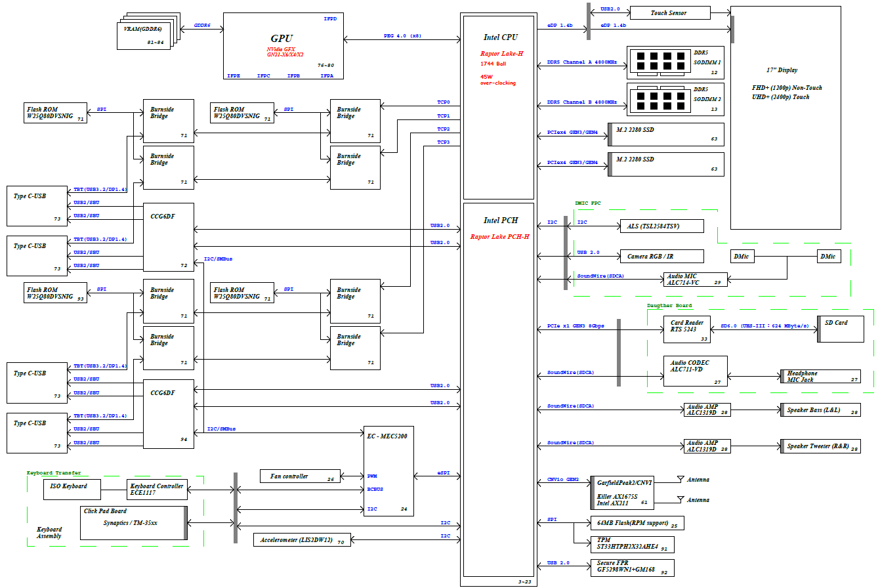
Task: Select the 'Card Reader RTS 5243' block
Action: click(x=687, y=330)
